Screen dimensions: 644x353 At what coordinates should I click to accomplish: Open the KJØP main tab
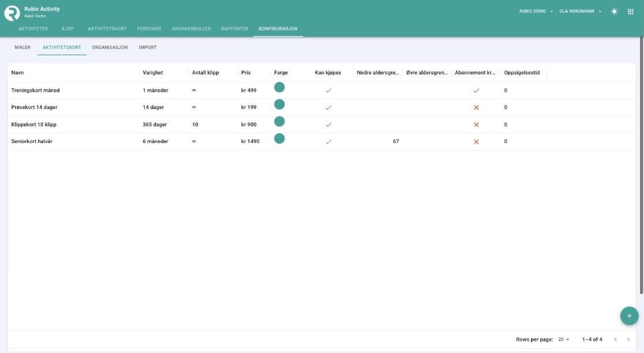(68, 29)
